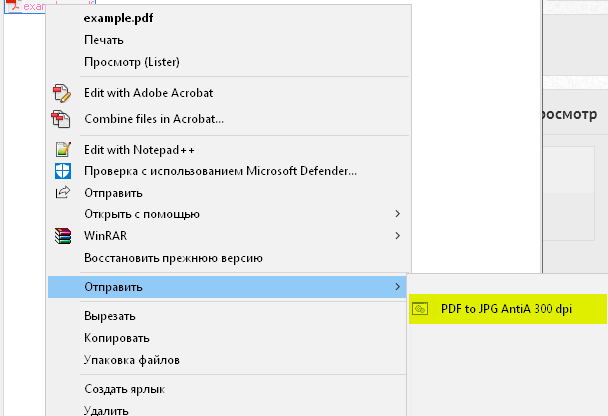Select Просмотр (Lister) menu entry
This screenshot has height=416, width=608.
131,62
